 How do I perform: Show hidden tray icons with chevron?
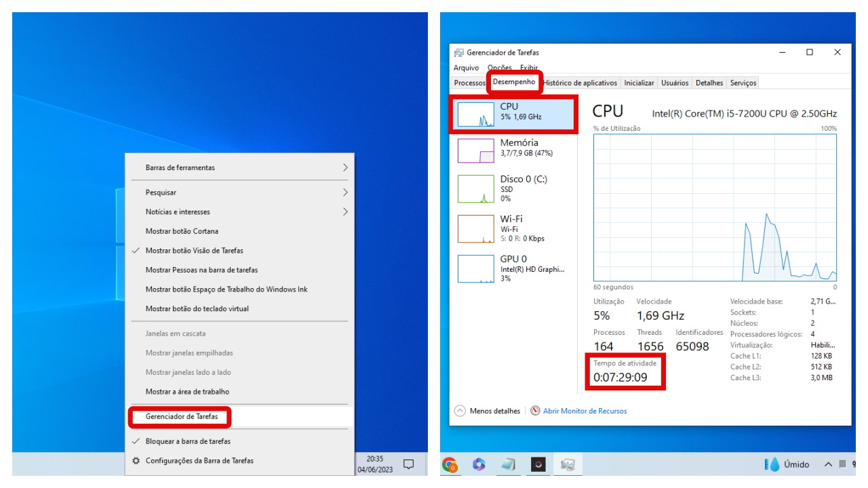tap(828, 464)
